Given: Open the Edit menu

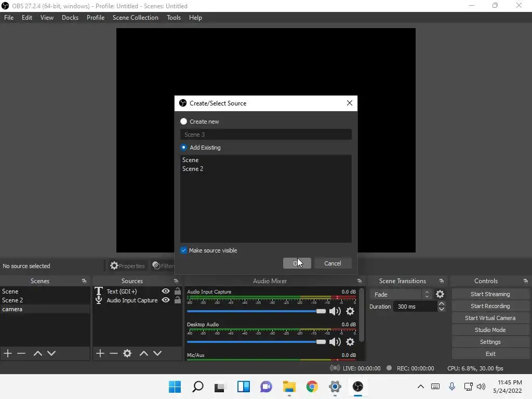Looking at the screenshot, I should click(27, 18).
